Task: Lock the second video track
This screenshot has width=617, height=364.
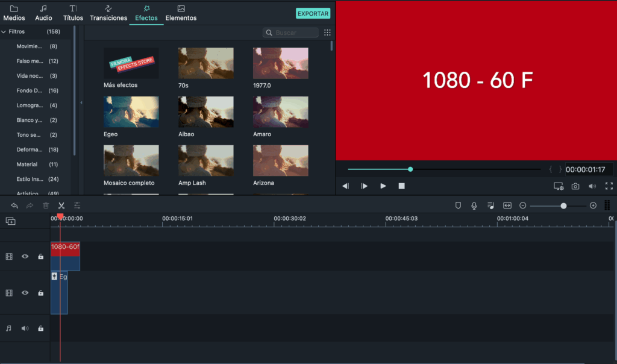Action: click(x=40, y=292)
